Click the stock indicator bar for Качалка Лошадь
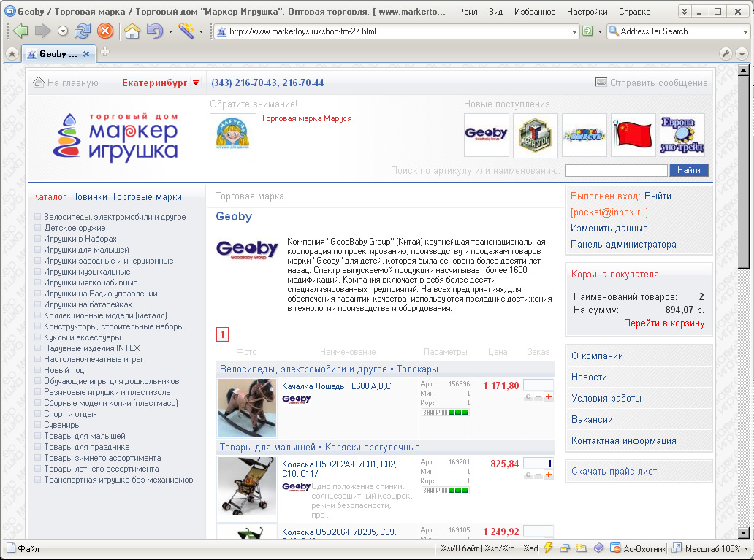 tap(445, 413)
